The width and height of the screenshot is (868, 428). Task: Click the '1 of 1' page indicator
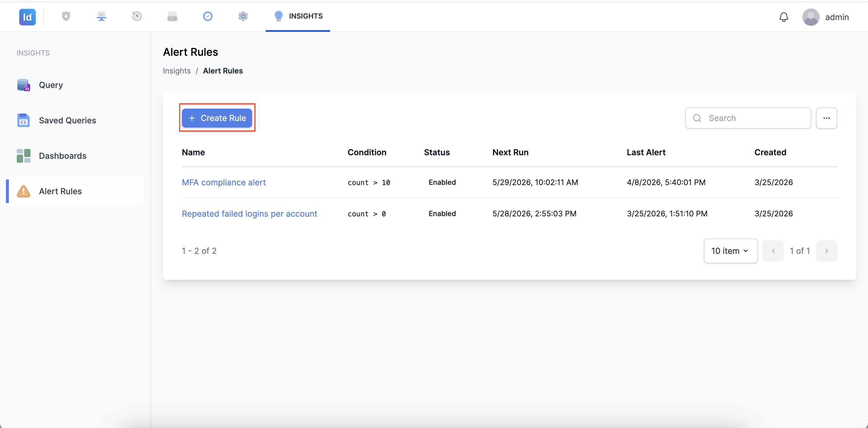pos(800,251)
